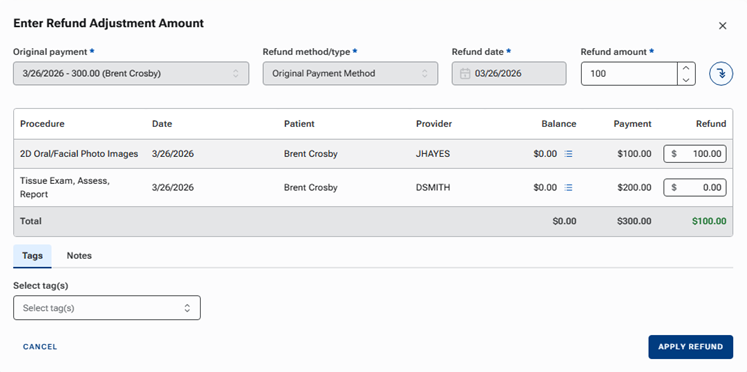
Task: Click the Refund amount input field
Action: pyautogui.click(x=629, y=74)
